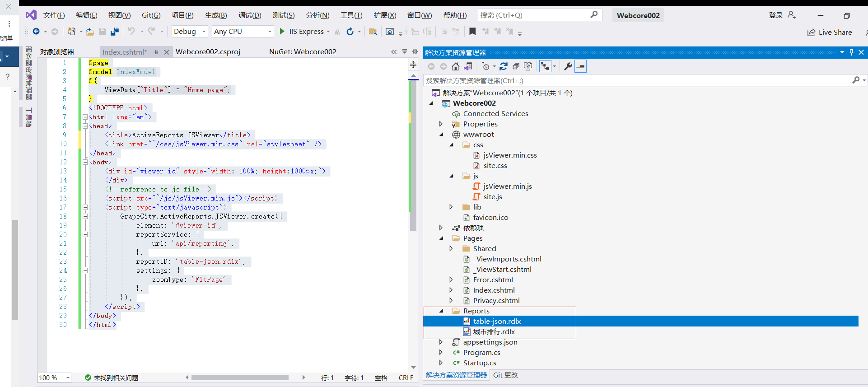868x387 pixels.
Task: Open the Git(G) menu
Action: [x=151, y=15]
